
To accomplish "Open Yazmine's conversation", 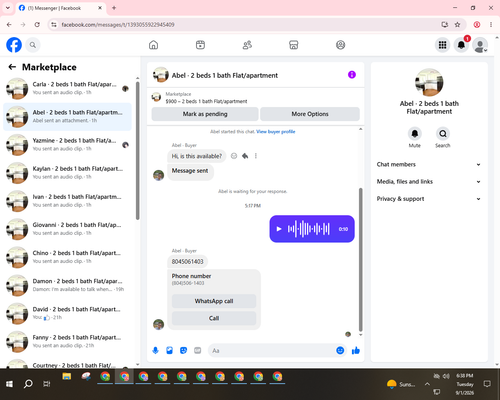I will pos(67,145).
